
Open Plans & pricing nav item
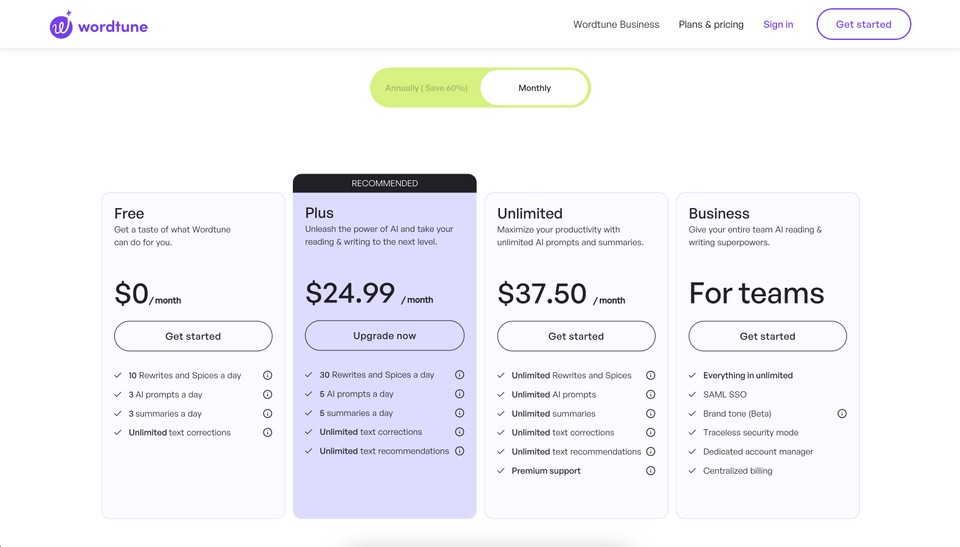click(711, 25)
